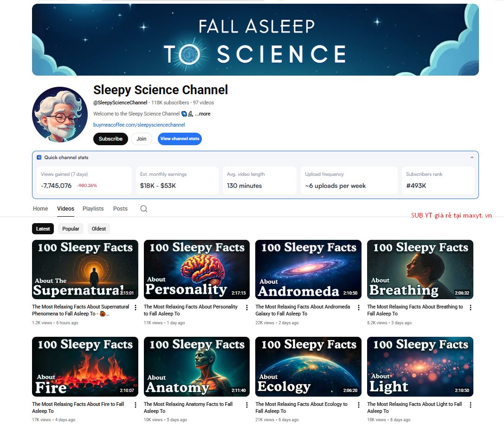Viewport: 504px width, 424px height.
Task: Go to the channel Home tab
Action: tap(41, 209)
